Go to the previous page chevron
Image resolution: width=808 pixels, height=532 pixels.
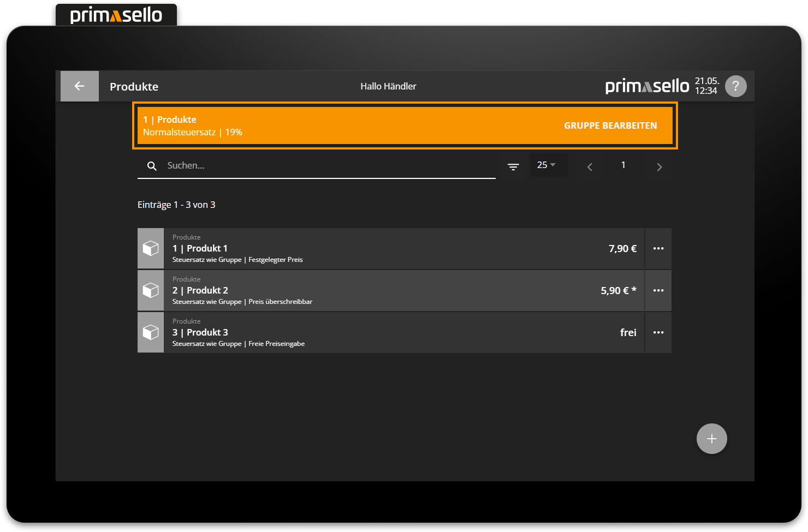click(590, 167)
